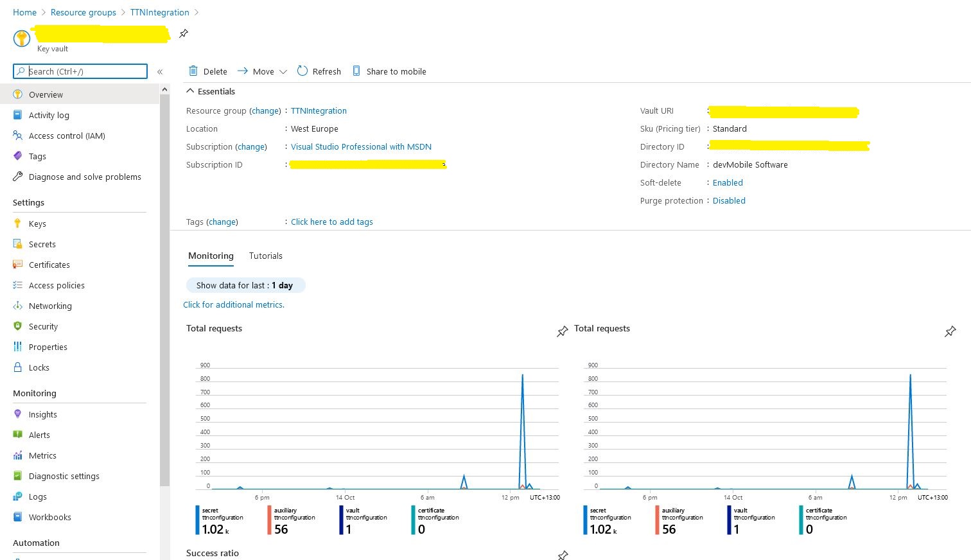The image size is (971, 560).
Task: Pin the left Total requests chart
Action: click(563, 331)
